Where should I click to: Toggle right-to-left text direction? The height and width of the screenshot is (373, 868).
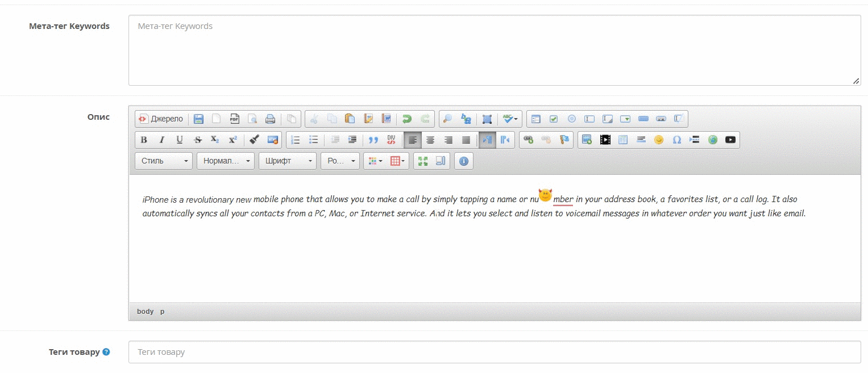pos(505,140)
